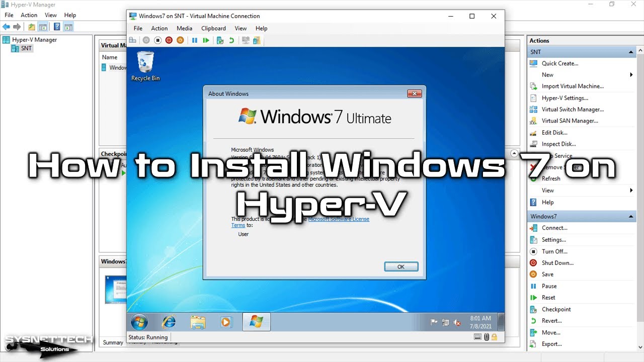Screen dimensions: 644x362
Task: Expand the New submenu arrow
Action: (631, 75)
